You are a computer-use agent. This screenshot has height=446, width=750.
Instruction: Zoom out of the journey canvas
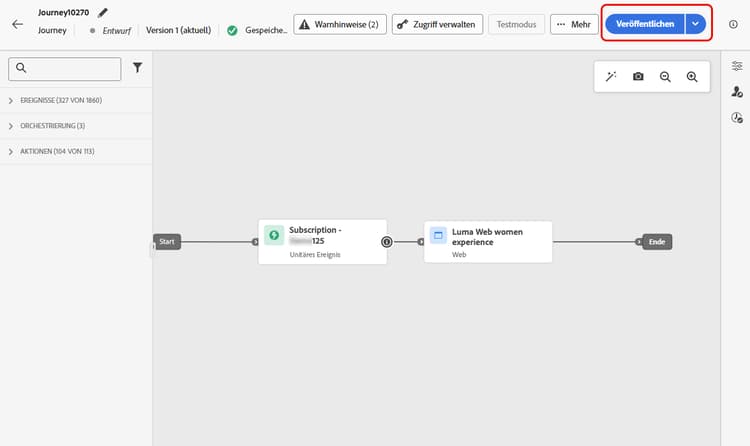pyautogui.click(x=665, y=77)
